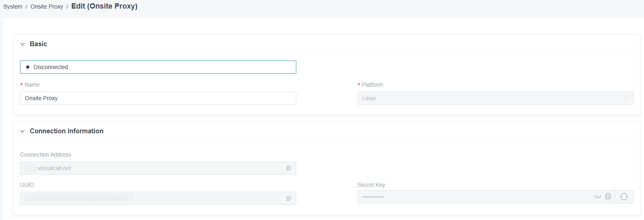Collapse the Connection Information section
This screenshot has width=644, height=220.
coord(22,131)
